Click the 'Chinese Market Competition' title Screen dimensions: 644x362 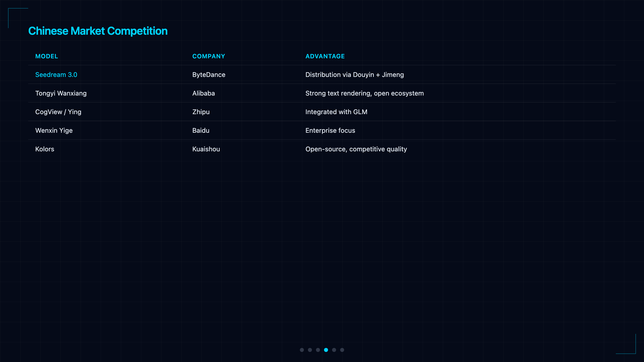[98, 31]
